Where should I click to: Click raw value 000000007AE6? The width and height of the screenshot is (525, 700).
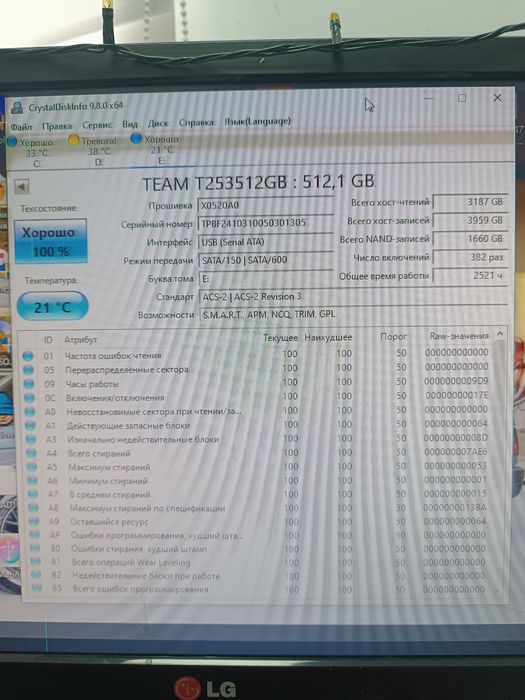pyautogui.click(x=455, y=452)
